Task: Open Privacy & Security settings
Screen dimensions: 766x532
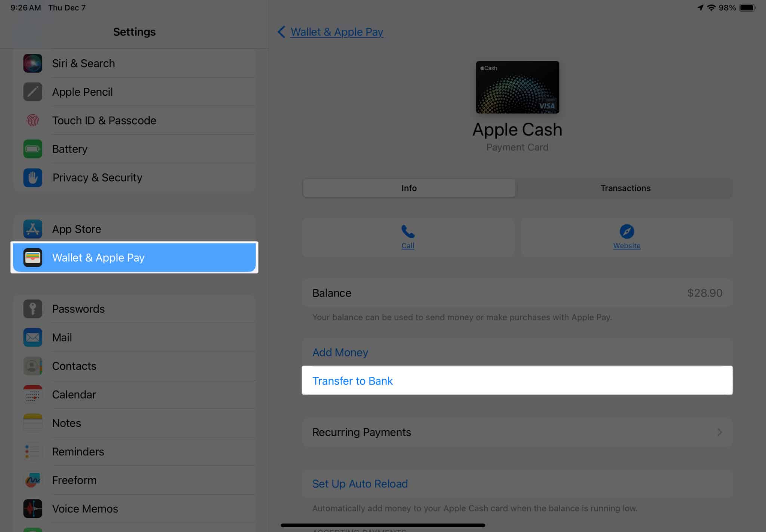Action: tap(135, 178)
